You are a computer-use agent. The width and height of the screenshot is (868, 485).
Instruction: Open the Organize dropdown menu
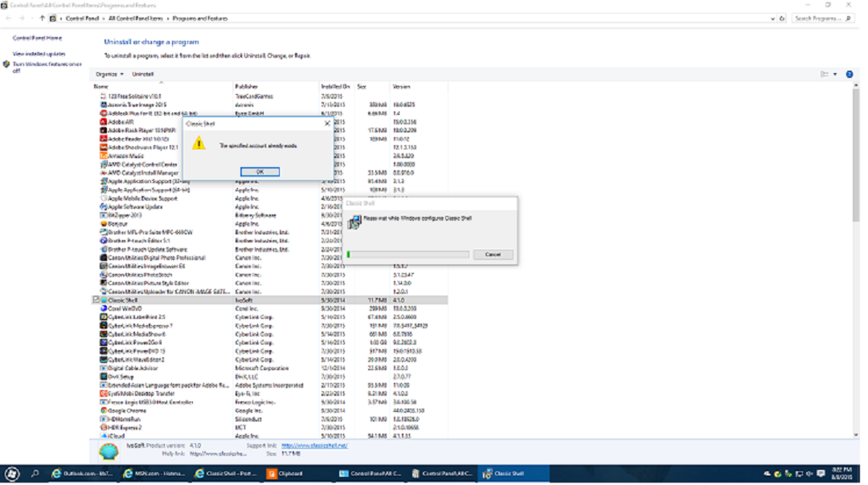pyautogui.click(x=109, y=75)
